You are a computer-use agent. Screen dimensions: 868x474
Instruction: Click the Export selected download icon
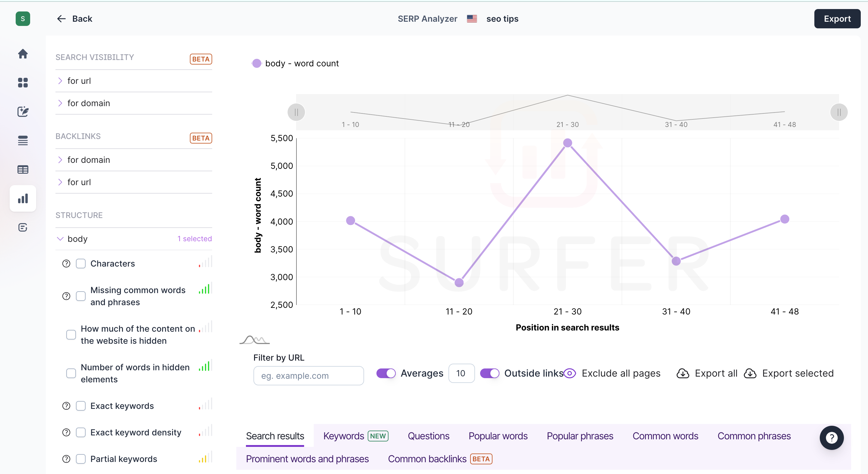pyautogui.click(x=750, y=373)
